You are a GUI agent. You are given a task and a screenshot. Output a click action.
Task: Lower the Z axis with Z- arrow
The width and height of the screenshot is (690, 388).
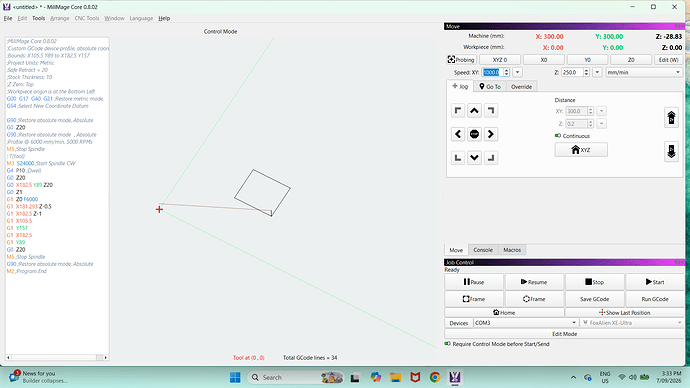(x=671, y=151)
